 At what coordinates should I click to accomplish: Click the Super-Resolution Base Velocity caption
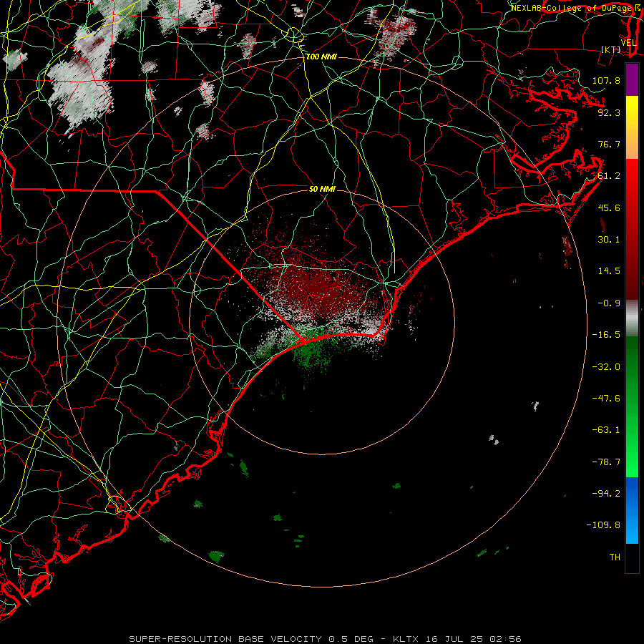point(326,639)
